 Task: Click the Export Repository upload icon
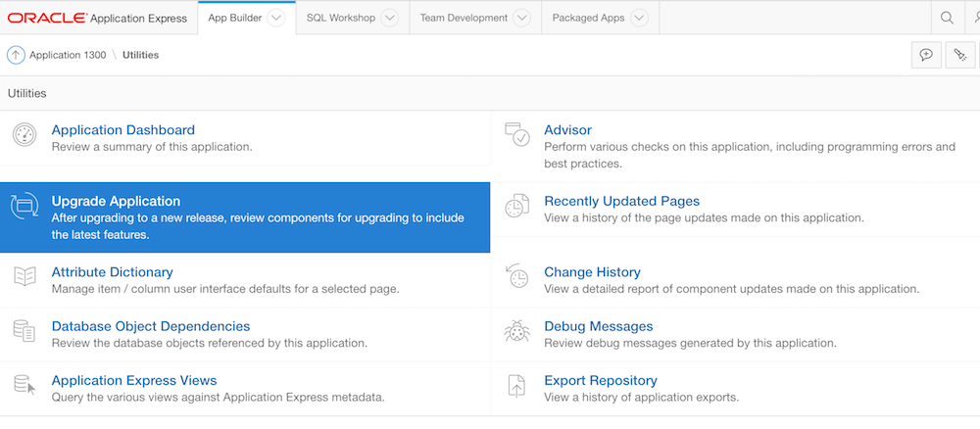516,385
